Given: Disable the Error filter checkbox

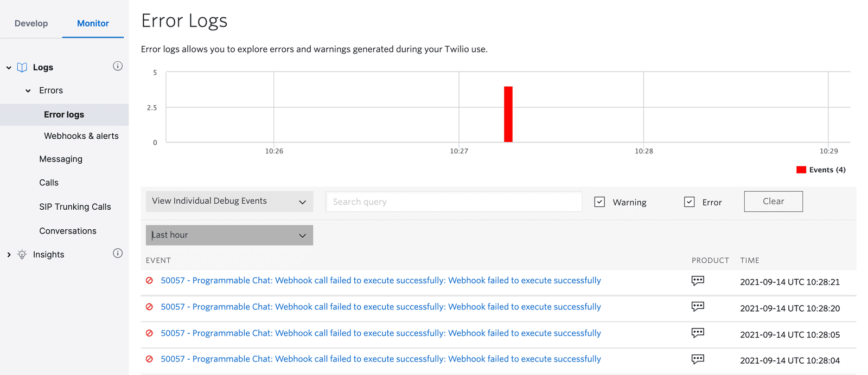Looking at the screenshot, I should coord(689,201).
